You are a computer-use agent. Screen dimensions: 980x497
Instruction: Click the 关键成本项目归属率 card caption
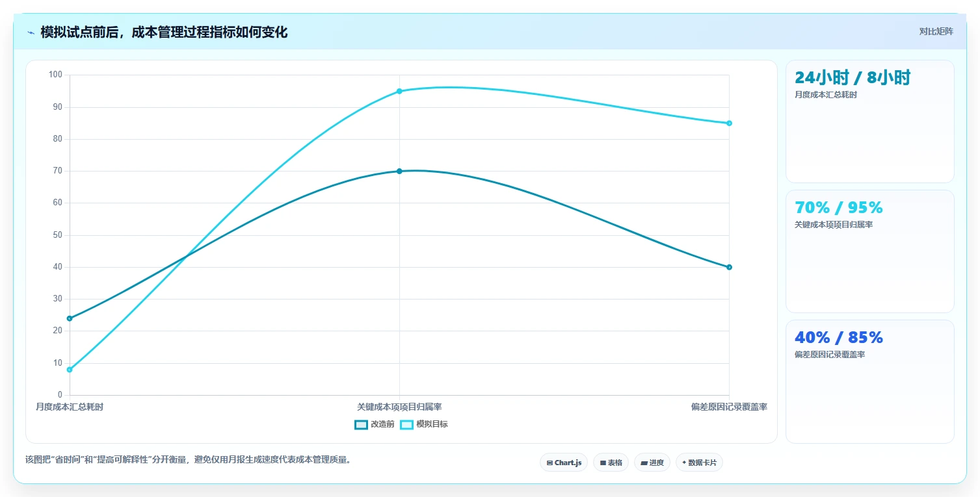coord(834,225)
